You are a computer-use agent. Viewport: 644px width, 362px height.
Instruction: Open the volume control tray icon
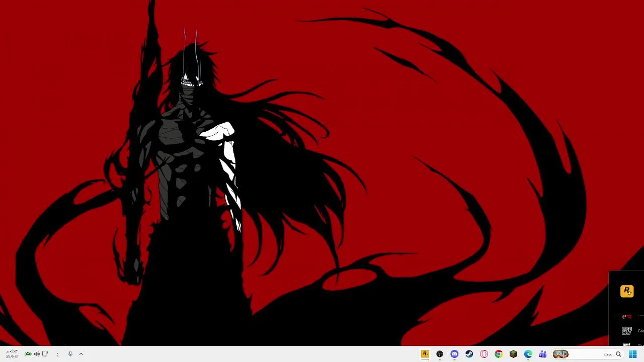(x=37, y=354)
